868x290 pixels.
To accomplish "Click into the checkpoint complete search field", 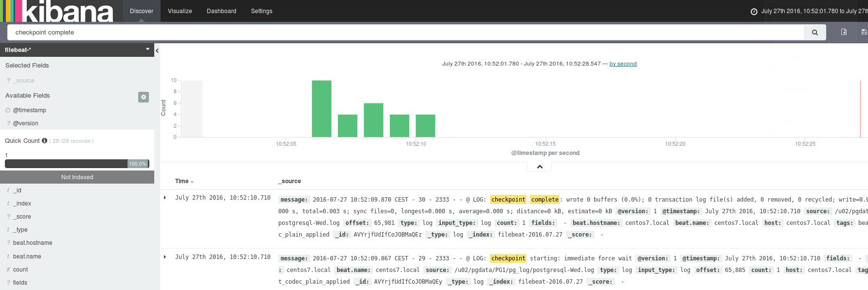I will pyautogui.click(x=406, y=33).
